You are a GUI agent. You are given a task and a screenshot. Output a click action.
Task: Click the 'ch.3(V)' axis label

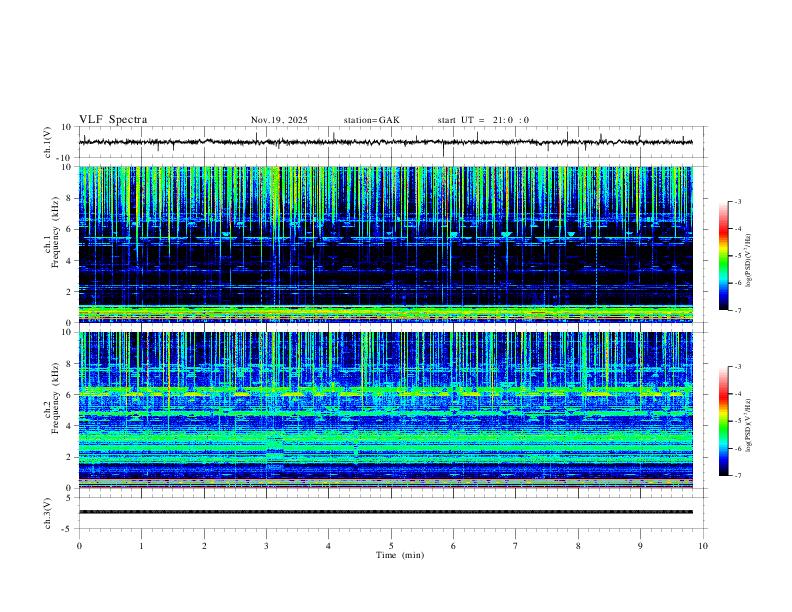(x=48, y=514)
